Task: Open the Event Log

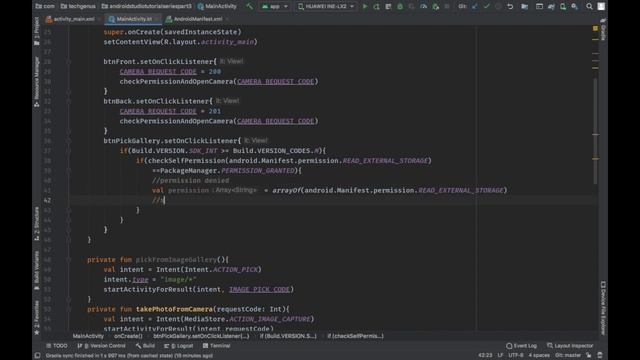Action: click(x=521, y=346)
